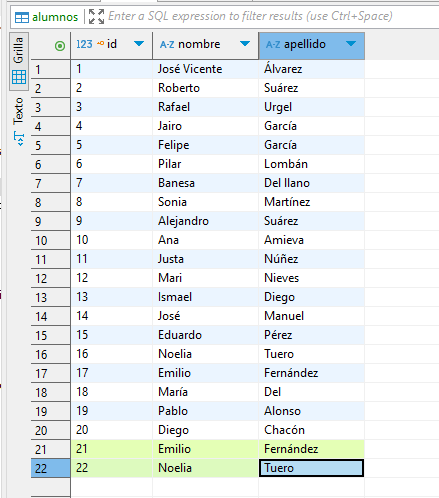
Task: Click the alumnos table name label
Action: (x=55, y=17)
